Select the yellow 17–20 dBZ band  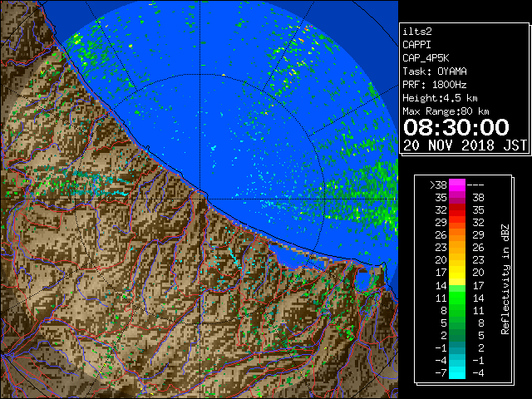tap(457, 273)
